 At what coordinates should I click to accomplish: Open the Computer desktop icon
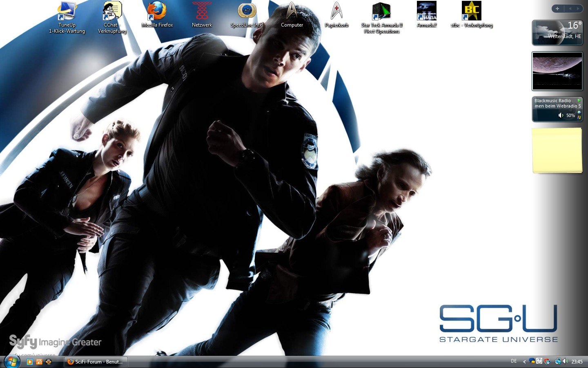(x=292, y=11)
